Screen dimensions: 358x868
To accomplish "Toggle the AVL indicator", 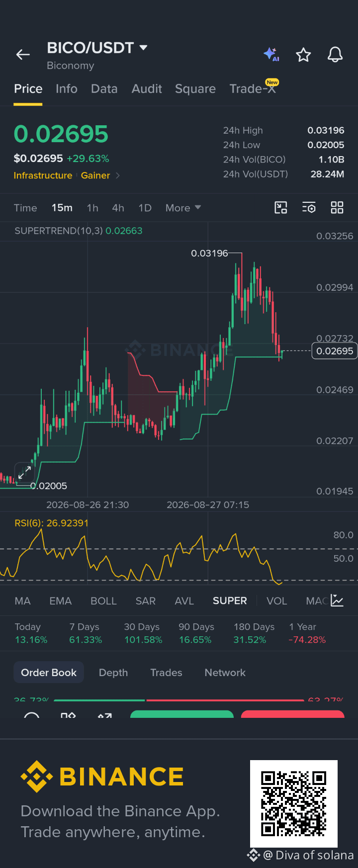I will click(x=184, y=601).
